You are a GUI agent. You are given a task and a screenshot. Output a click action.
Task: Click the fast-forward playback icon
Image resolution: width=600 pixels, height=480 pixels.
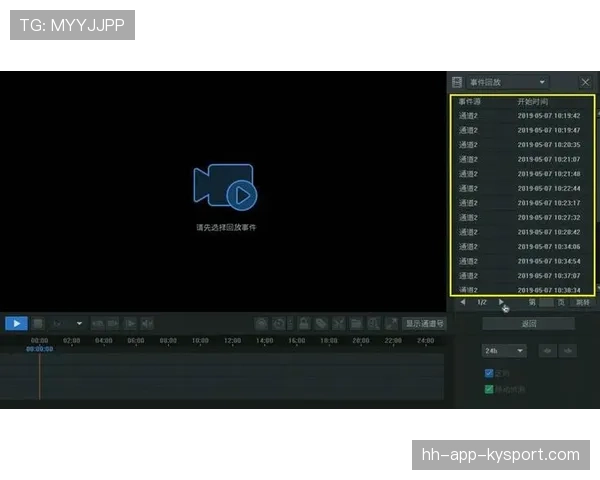147,324
